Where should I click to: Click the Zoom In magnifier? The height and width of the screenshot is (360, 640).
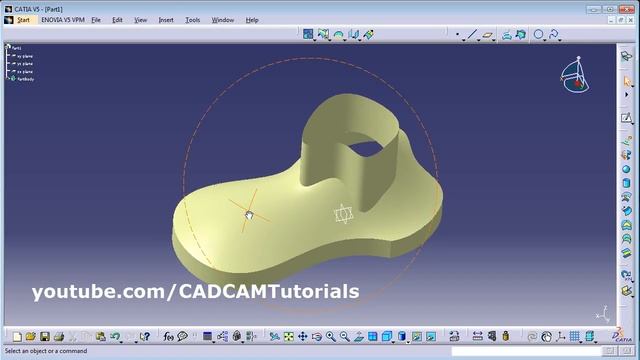click(x=331, y=337)
